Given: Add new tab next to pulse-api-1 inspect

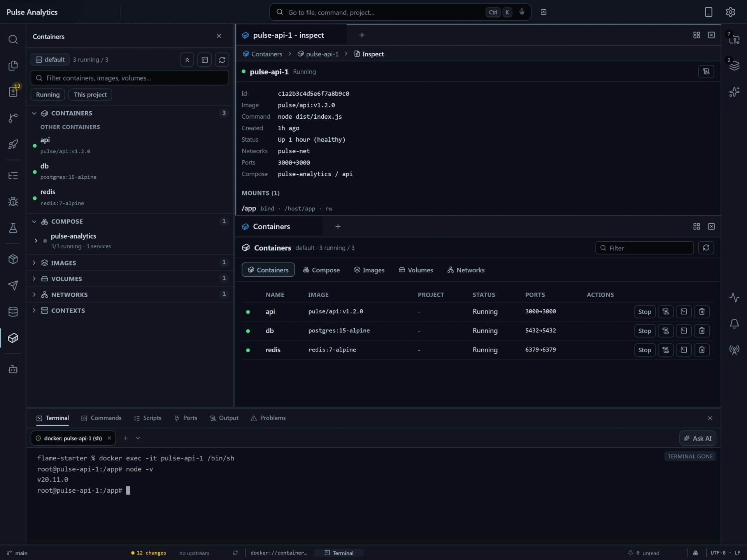Looking at the screenshot, I should [x=362, y=35].
